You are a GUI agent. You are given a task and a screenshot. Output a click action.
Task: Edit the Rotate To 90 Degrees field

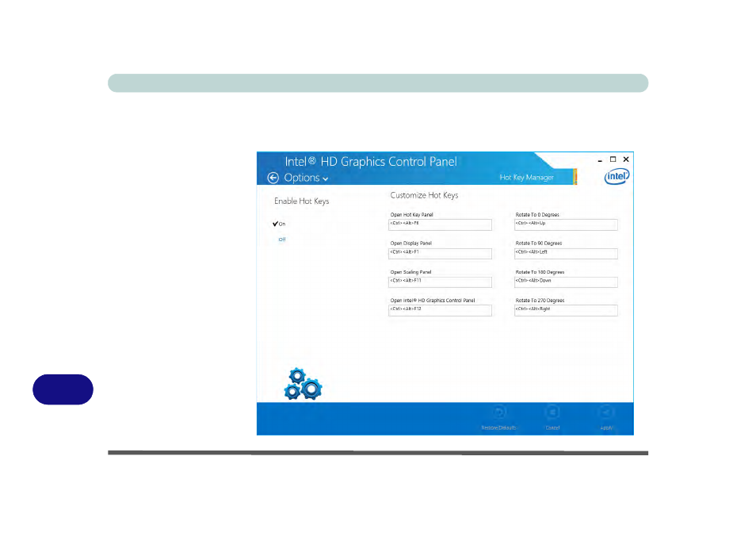coord(566,254)
